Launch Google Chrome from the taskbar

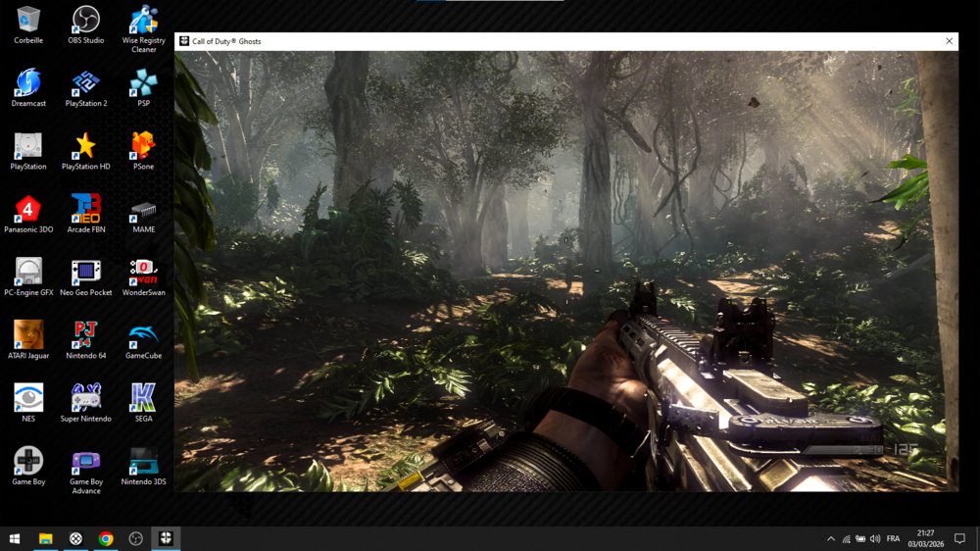click(106, 538)
